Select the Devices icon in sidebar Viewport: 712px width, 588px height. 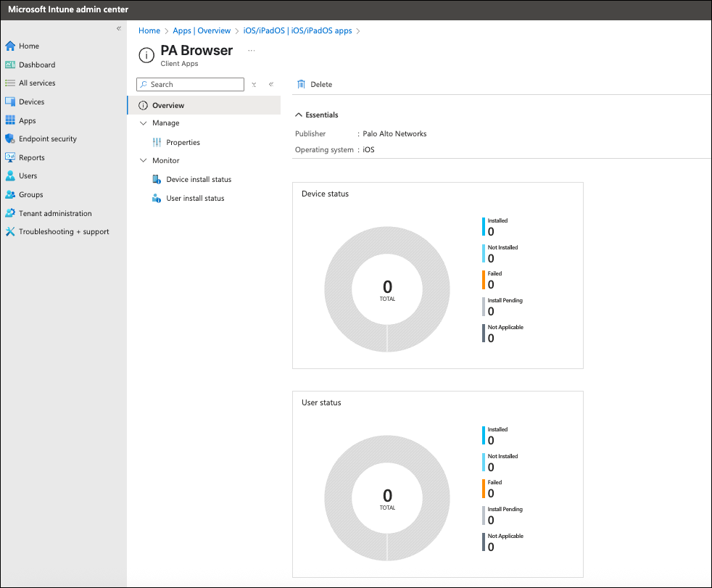[x=10, y=102]
